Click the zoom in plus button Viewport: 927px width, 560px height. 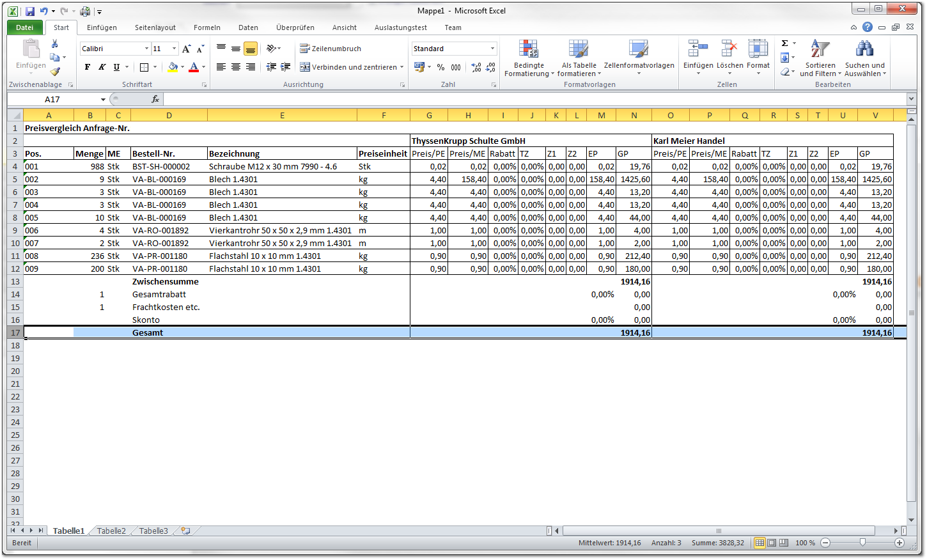[900, 543]
